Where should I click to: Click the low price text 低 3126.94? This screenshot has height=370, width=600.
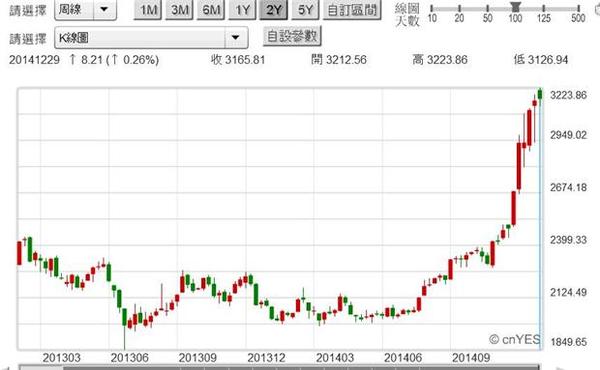(x=541, y=60)
